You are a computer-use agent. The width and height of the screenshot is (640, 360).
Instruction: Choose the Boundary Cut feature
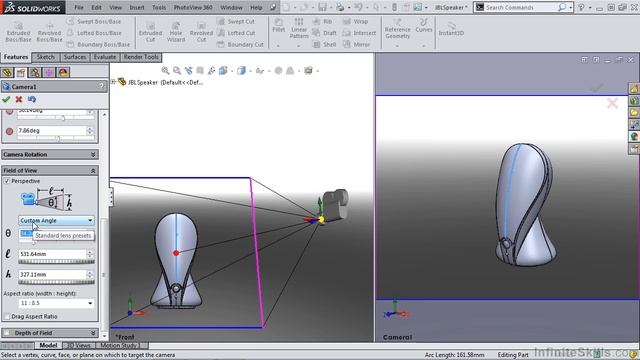[x=240, y=44]
